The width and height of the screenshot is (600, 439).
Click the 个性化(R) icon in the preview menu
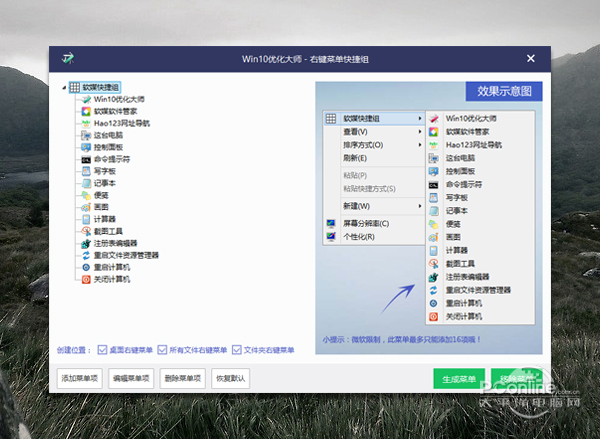click(x=331, y=237)
